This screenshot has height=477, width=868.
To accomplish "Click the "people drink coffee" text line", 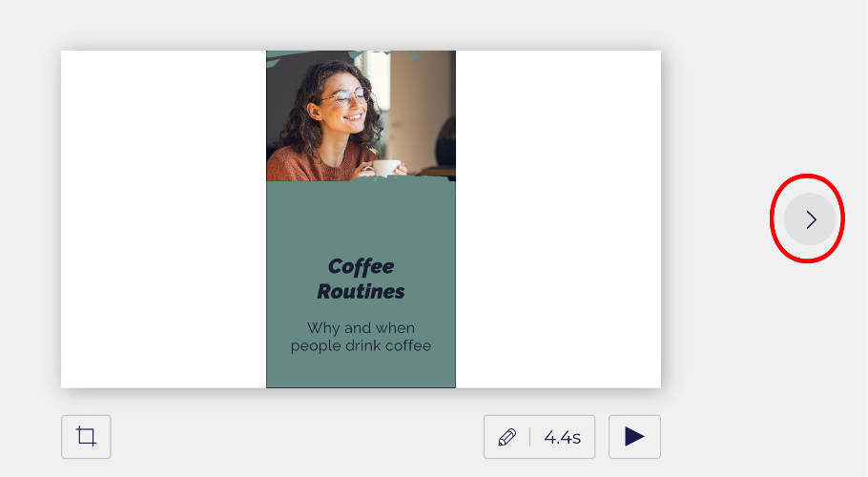I will (361, 345).
